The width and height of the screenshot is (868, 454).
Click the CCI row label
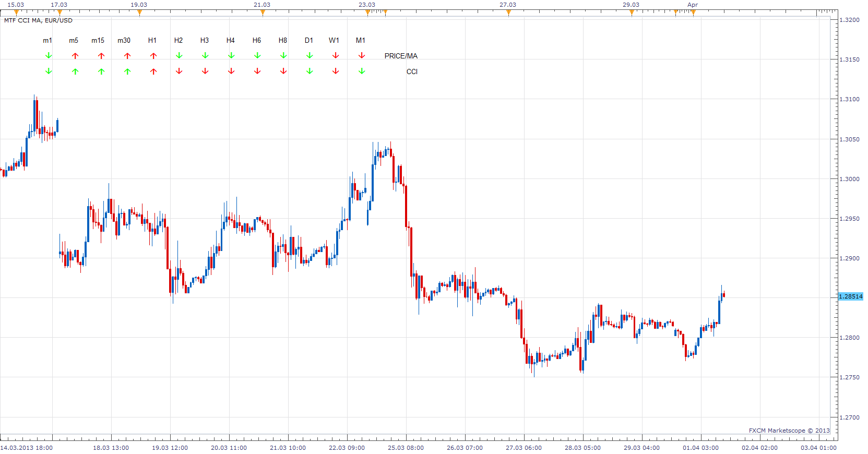pyautogui.click(x=412, y=71)
